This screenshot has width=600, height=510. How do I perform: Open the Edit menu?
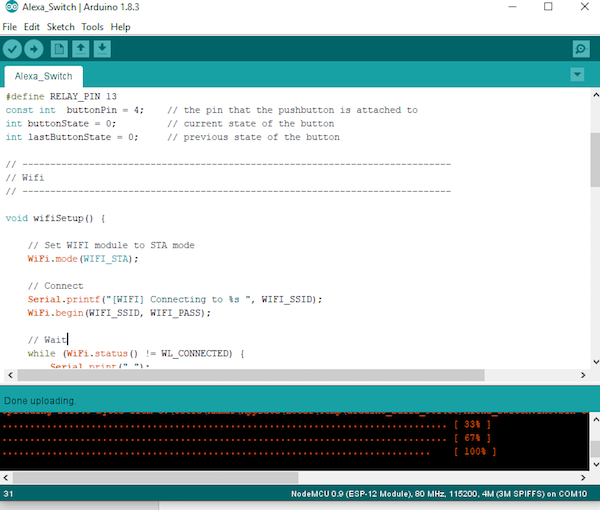(x=33, y=27)
